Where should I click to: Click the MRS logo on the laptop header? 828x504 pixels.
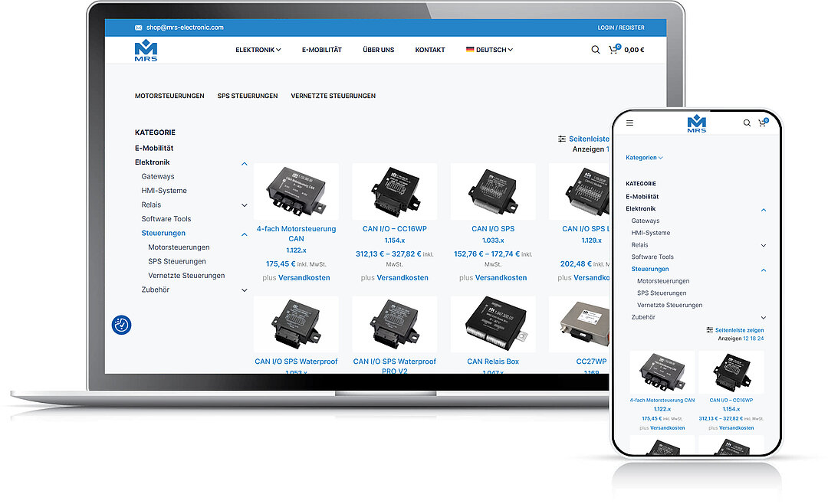coord(145,51)
